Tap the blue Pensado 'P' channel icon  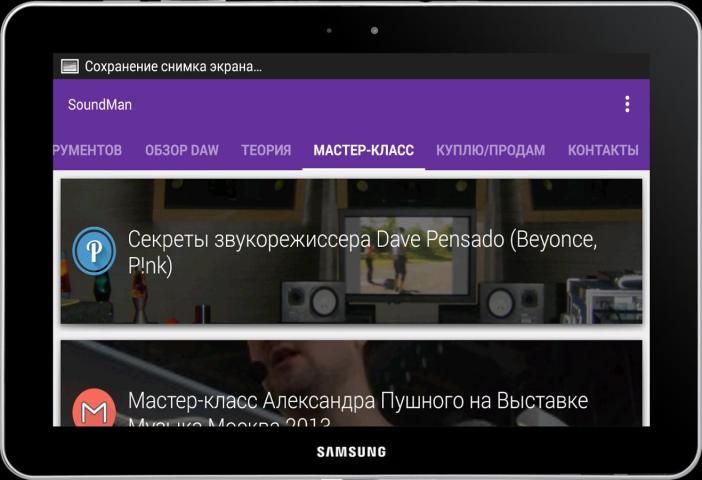pos(95,252)
